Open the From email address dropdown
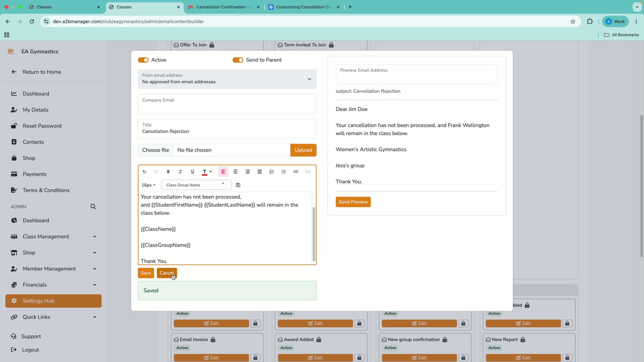 coord(227,79)
